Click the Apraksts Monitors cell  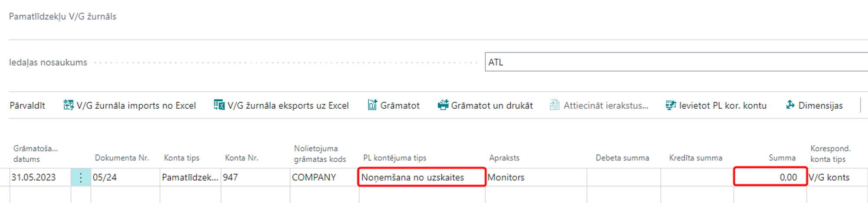point(536,177)
